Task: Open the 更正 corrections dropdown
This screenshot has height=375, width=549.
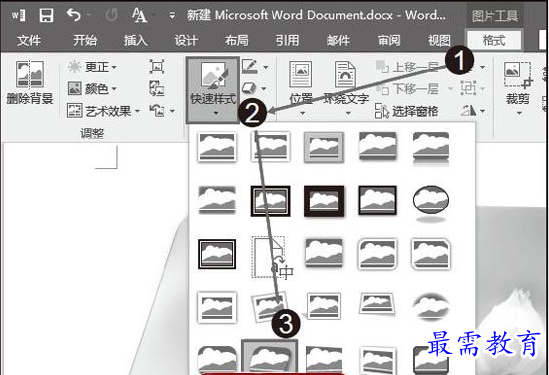Action: coord(92,67)
